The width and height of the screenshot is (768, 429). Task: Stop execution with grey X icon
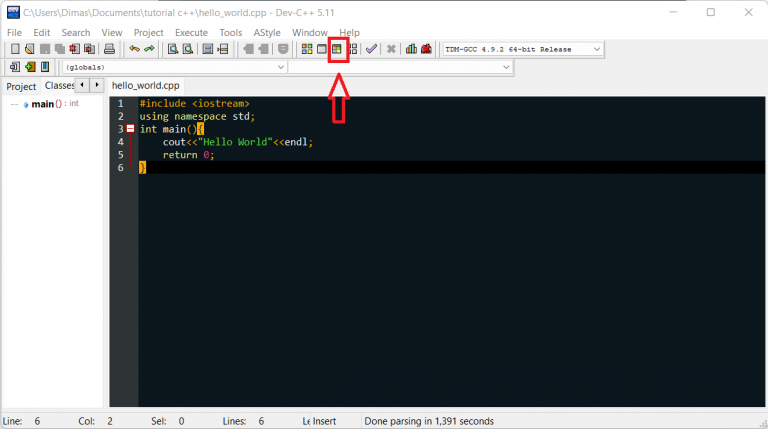point(391,49)
